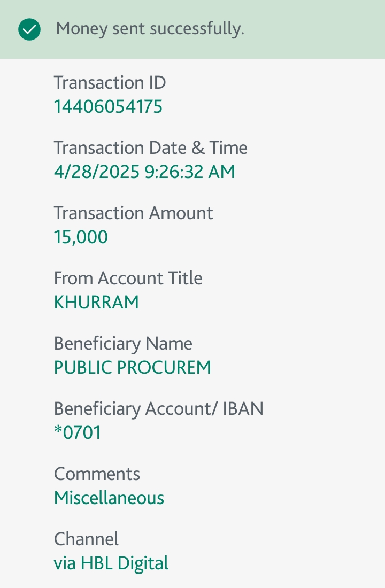Image resolution: width=385 pixels, height=588 pixels.
Task: Click the Transaction ID label
Action: tap(110, 82)
